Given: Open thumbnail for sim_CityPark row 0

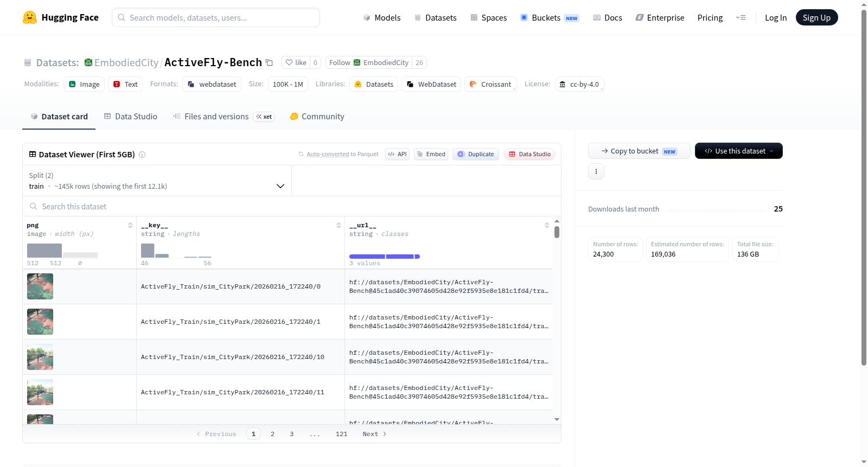Looking at the screenshot, I should pos(40,286).
